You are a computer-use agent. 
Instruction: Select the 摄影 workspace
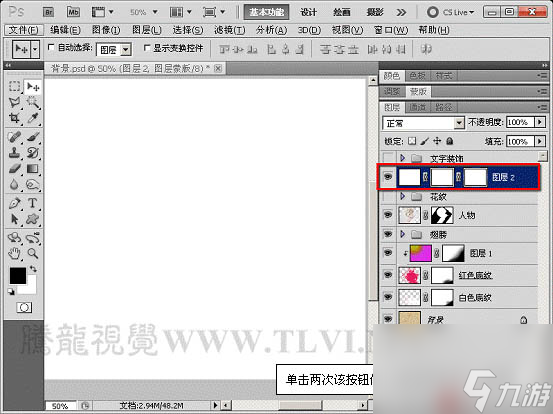(375, 12)
